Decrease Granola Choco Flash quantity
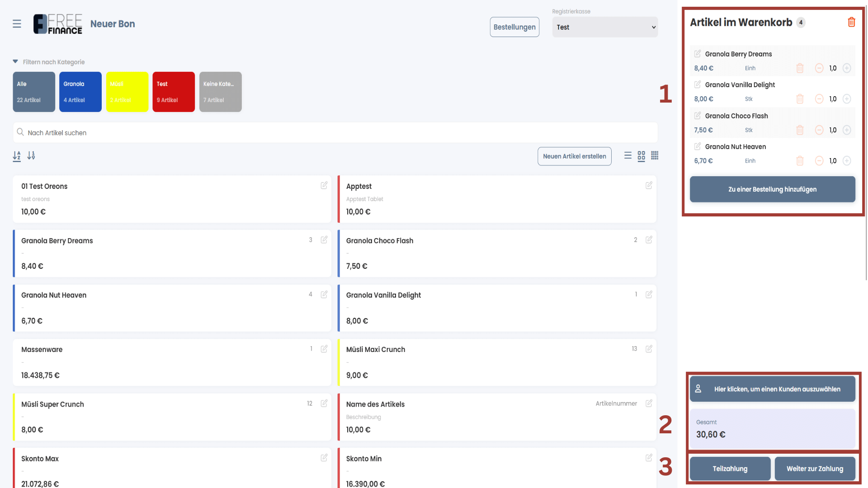868x488 pixels. tap(819, 130)
